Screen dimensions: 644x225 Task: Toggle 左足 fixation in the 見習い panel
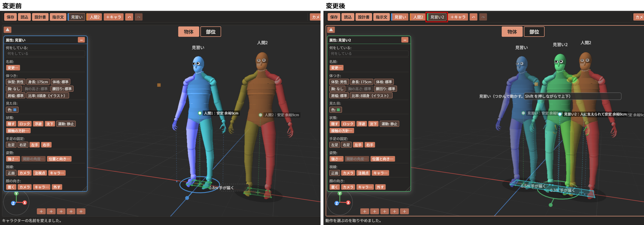point(11,145)
